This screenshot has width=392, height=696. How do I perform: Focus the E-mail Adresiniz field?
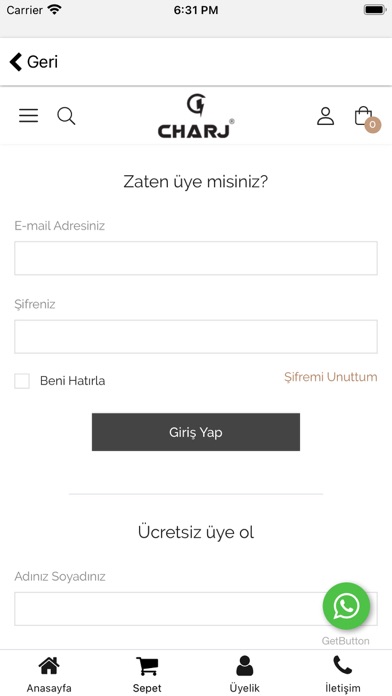(x=196, y=258)
